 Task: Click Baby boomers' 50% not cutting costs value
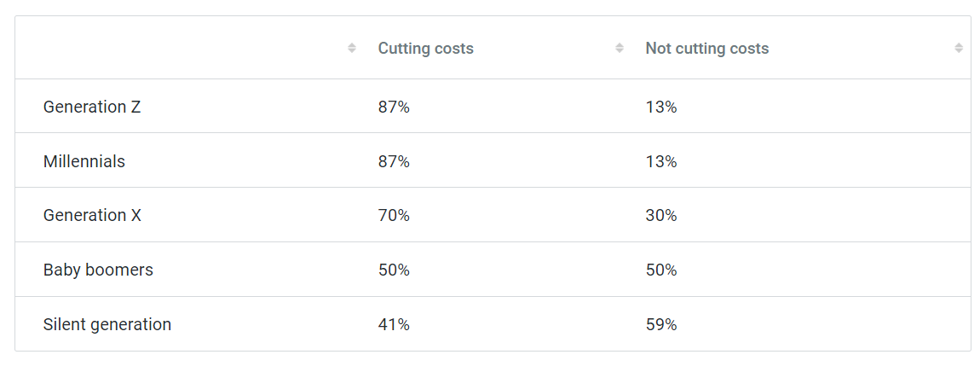tap(660, 270)
